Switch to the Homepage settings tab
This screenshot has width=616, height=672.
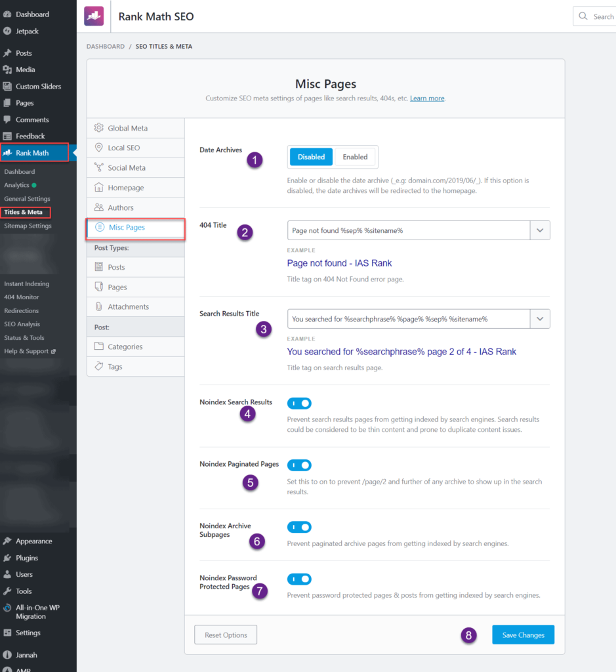tap(135, 188)
